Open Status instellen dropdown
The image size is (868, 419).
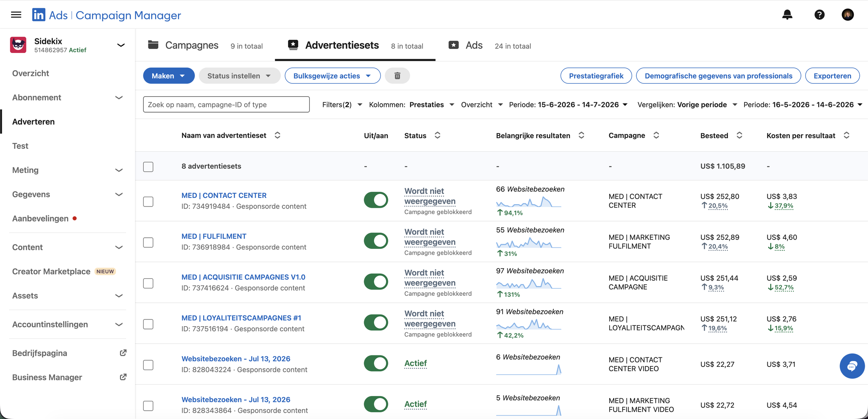[x=239, y=76]
